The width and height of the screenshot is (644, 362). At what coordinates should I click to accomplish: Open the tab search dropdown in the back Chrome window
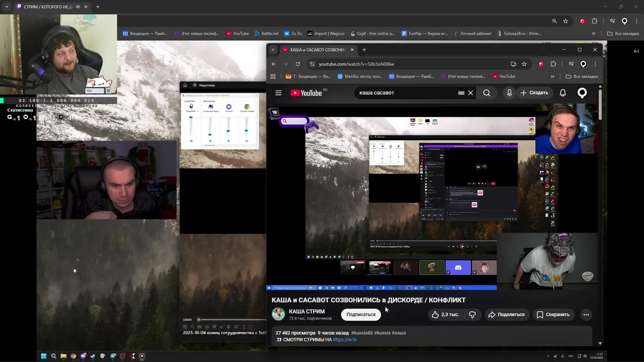7,7
